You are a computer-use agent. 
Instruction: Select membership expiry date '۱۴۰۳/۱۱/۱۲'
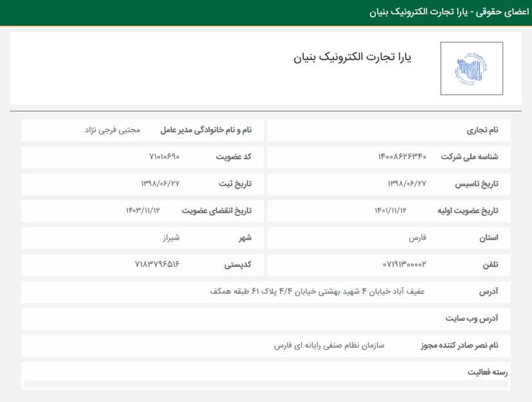pyautogui.click(x=143, y=211)
